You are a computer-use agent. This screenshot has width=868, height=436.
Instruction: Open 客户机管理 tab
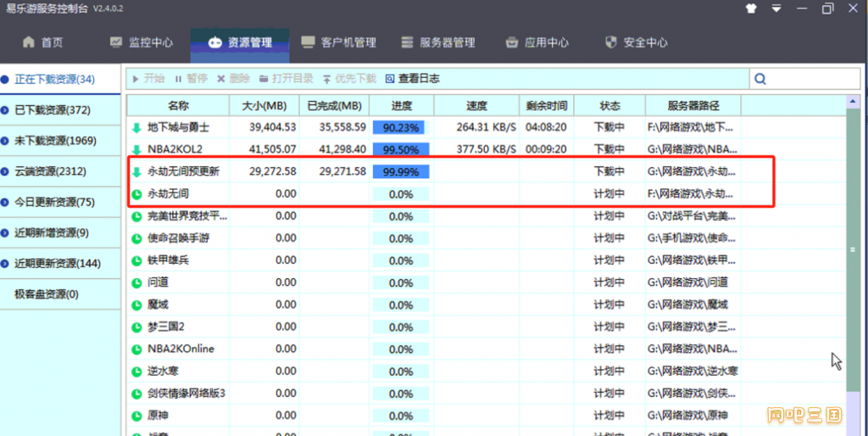(x=339, y=42)
